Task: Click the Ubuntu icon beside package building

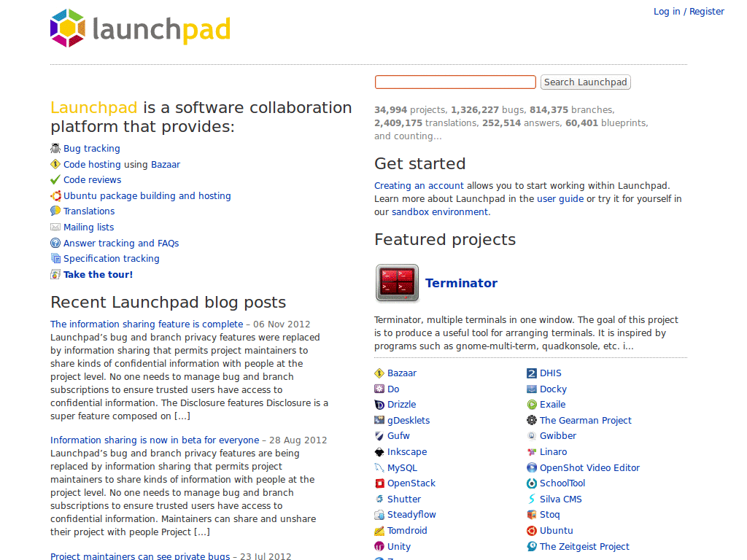Action: pyautogui.click(x=55, y=195)
